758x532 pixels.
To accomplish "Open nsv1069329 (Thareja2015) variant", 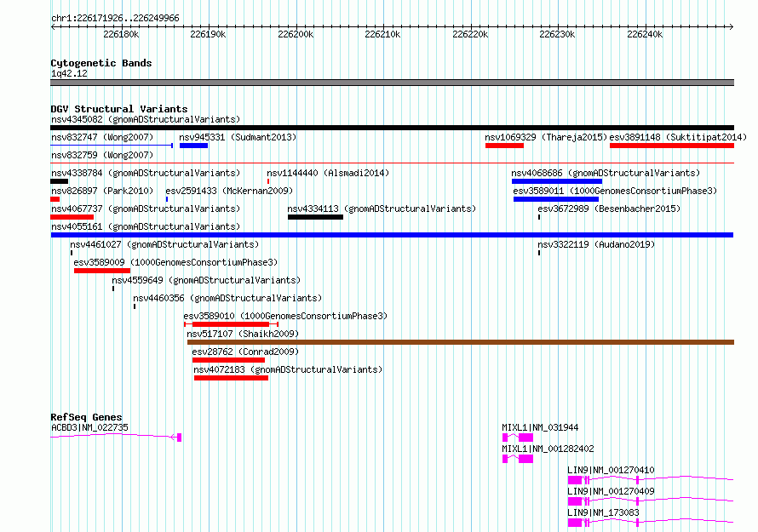I will click(x=546, y=137).
